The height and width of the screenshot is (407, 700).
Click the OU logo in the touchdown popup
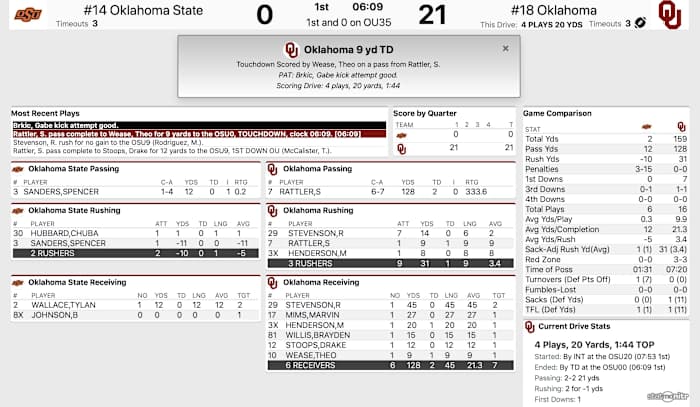(x=291, y=49)
